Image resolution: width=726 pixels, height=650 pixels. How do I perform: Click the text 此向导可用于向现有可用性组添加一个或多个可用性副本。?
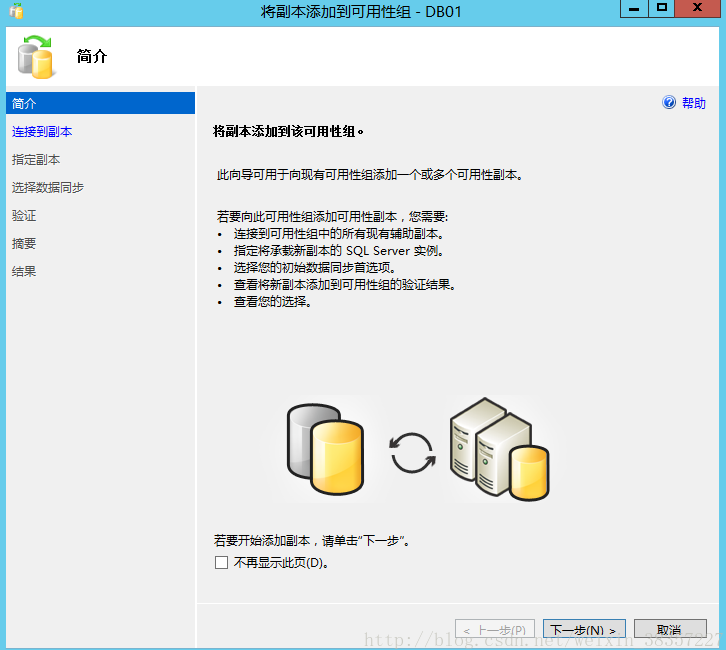370,175
